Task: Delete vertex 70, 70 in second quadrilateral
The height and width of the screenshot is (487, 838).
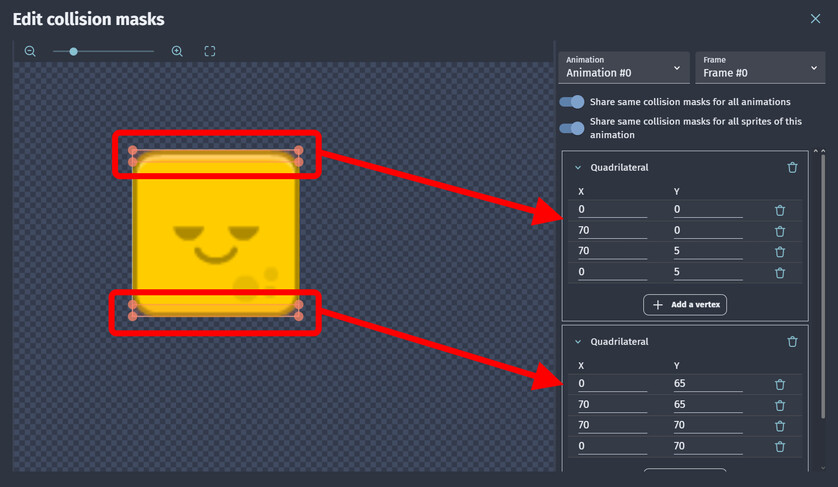Action: click(x=780, y=426)
